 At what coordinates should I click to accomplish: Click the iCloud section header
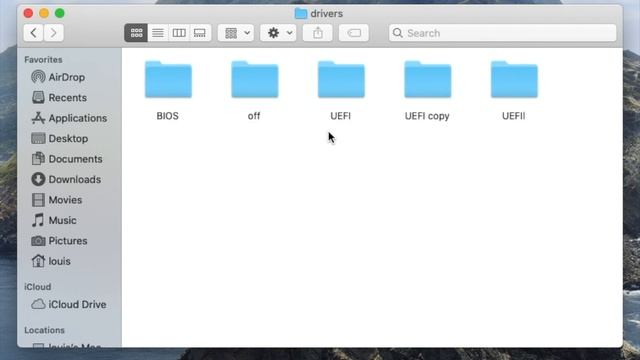coord(38,287)
